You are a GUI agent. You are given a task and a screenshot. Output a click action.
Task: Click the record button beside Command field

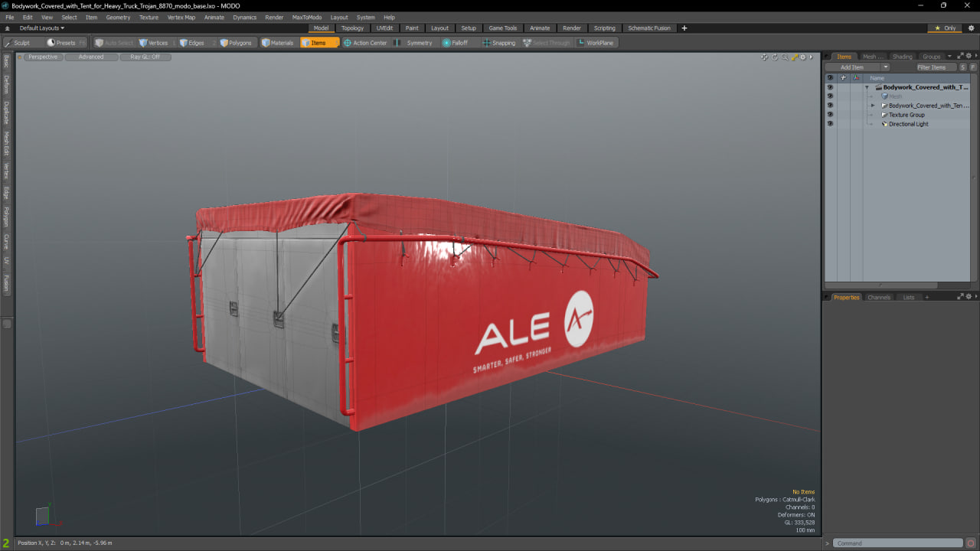point(971,543)
